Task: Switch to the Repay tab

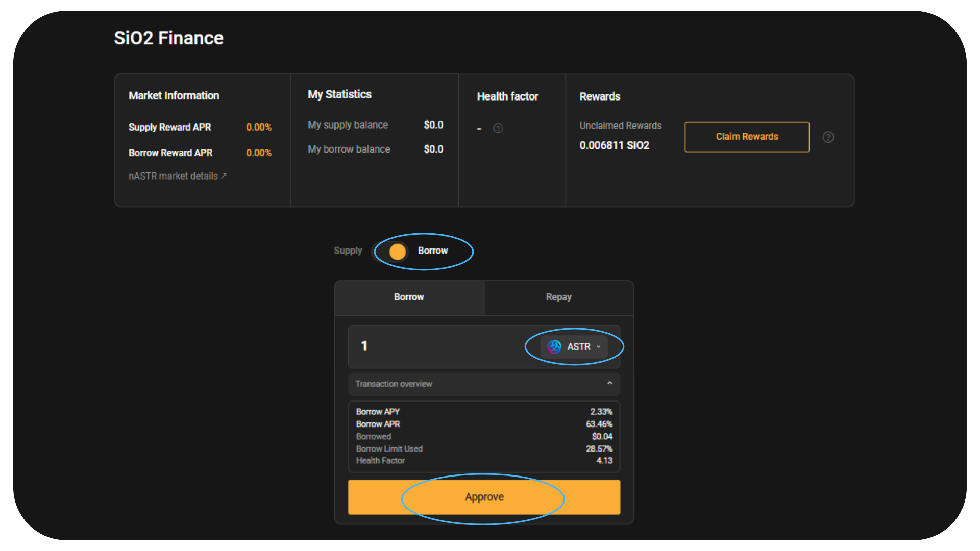Action: (558, 297)
